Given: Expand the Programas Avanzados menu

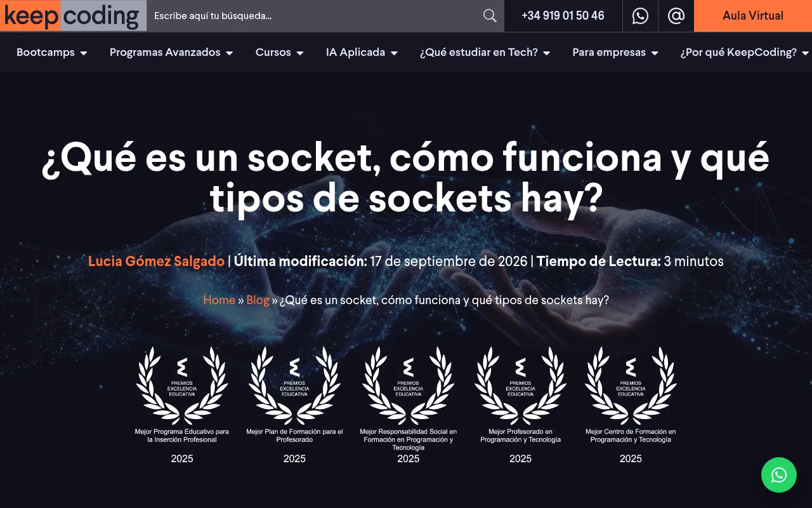Looking at the screenshot, I should pos(171,53).
